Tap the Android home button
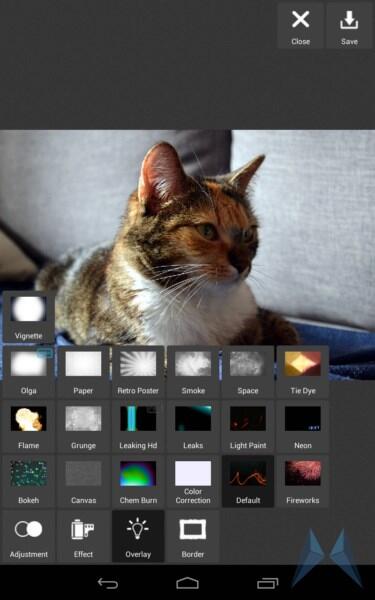Image resolution: width=375 pixels, height=600 pixels. pyautogui.click(x=188, y=583)
